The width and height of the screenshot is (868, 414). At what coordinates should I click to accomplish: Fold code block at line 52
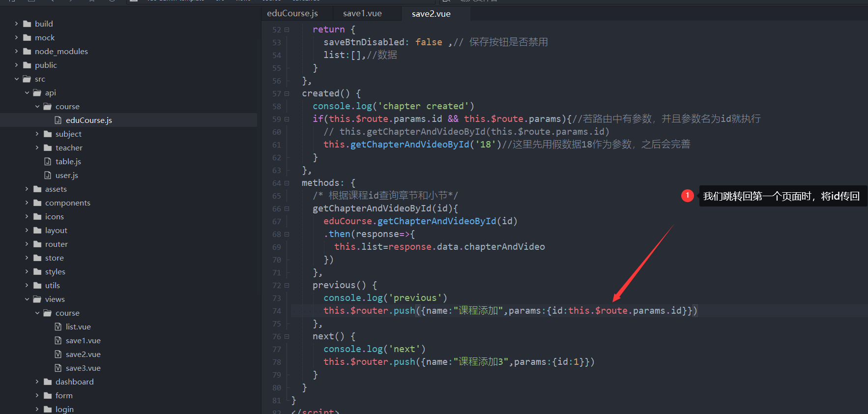click(287, 30)
